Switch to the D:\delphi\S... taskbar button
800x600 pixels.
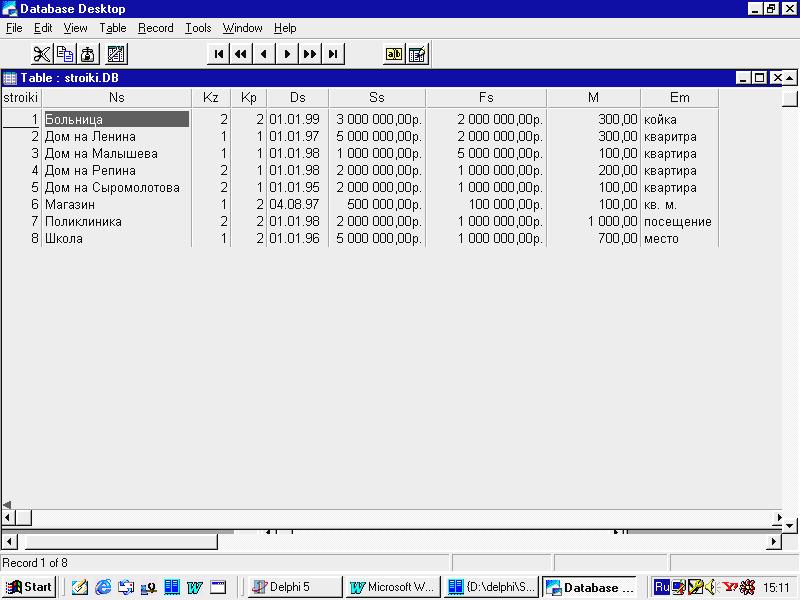(x=491, y=587)
